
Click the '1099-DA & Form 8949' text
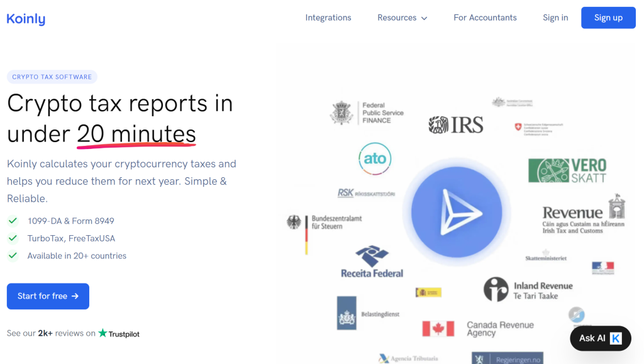(x=70, y=221)
